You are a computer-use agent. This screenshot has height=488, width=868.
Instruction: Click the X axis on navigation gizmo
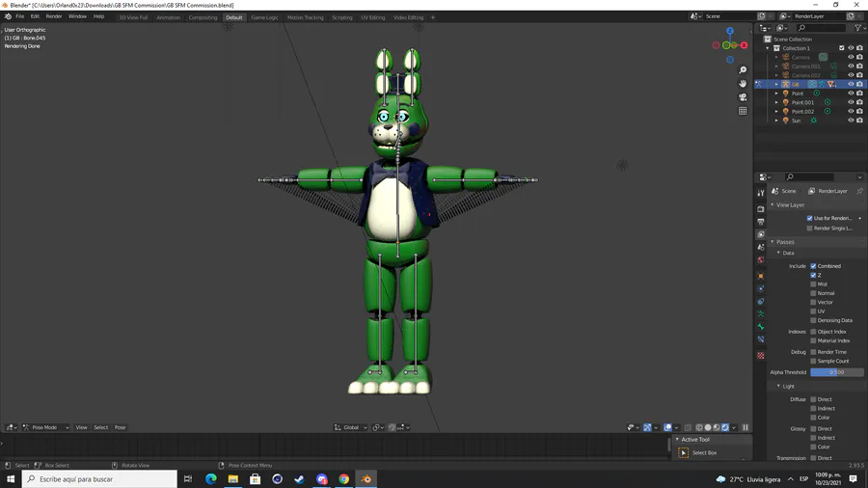[744, 45]
